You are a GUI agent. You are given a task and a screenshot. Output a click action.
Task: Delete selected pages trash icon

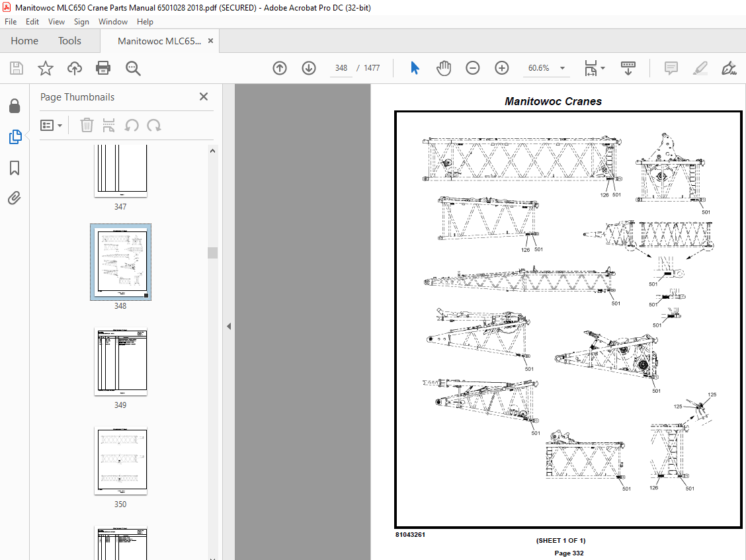pyautogui.click(x=87, y=125)
